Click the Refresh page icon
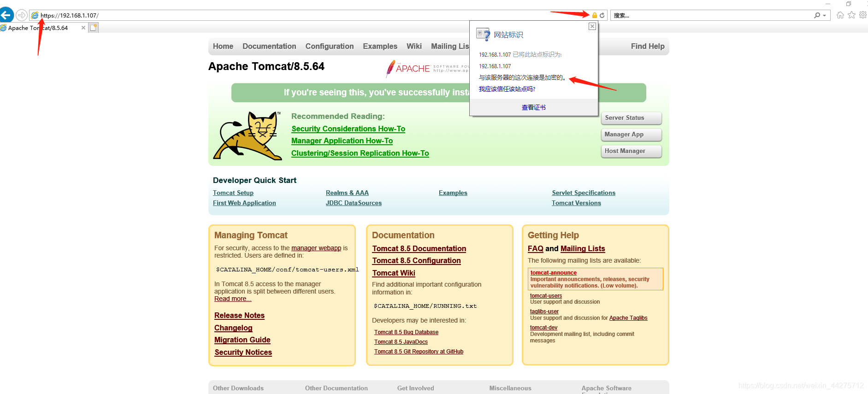 coord(602,15)
